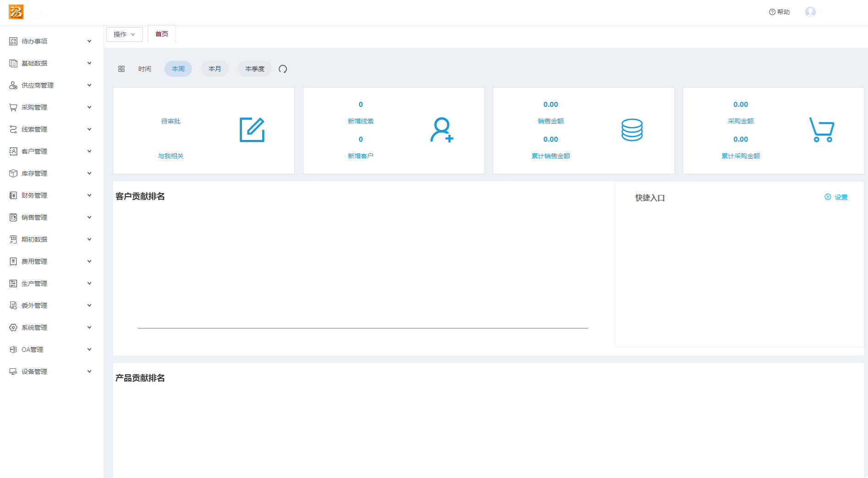This screenshot has width=868, height=478.
Task: Open the 生产管理 menu item
Action: pyautogui.click(x=52, y=283)
